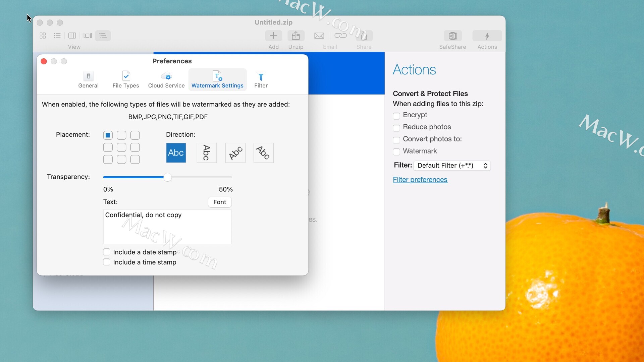Screen dimensions: 644x362
Task: Switch to column view icon
Action: (x=72, y=36)
